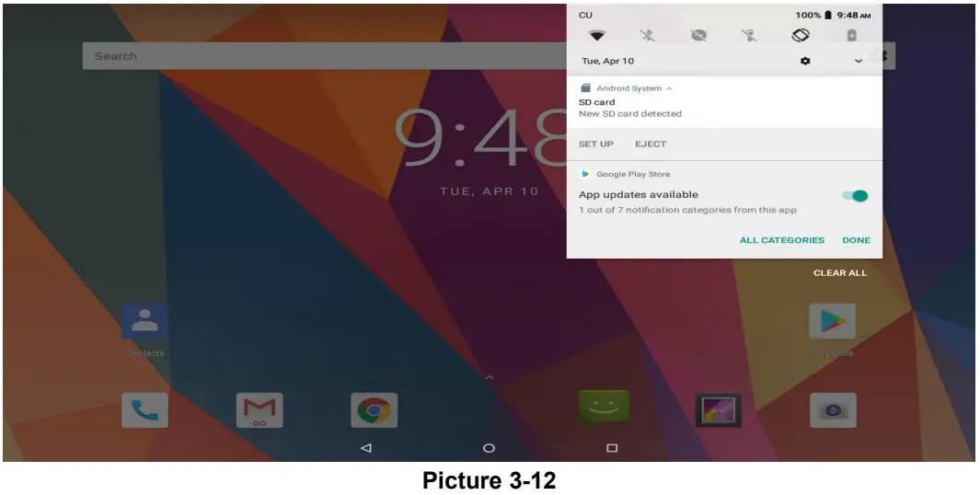Viewport: 980px width, 495px height.
Task: Tap SET UP for SD card
Action: 595,144
